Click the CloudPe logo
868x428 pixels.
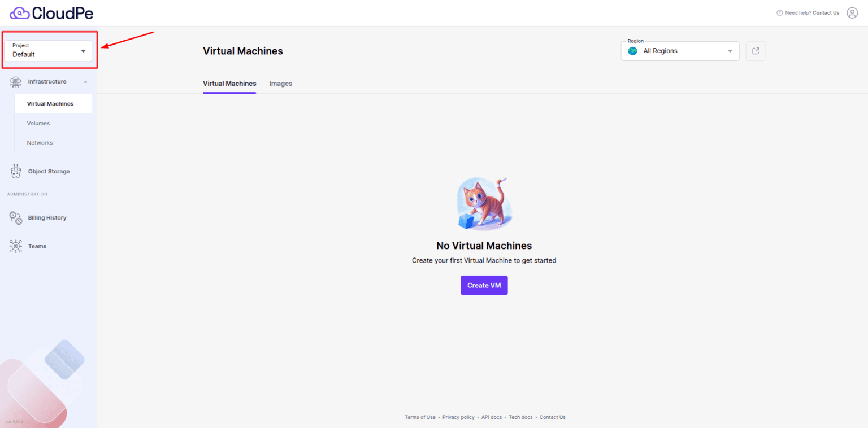[51, 12]
